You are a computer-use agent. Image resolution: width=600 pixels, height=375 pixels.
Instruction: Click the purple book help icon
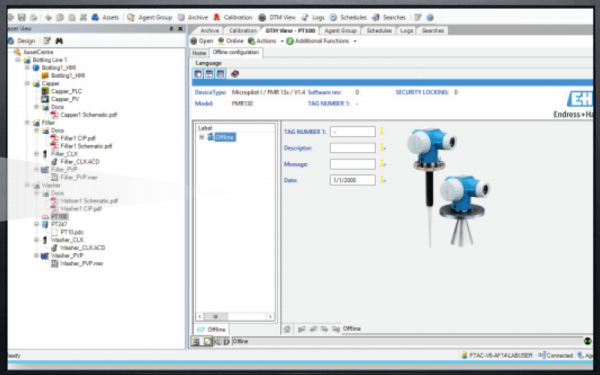click(x=235, y=74)
